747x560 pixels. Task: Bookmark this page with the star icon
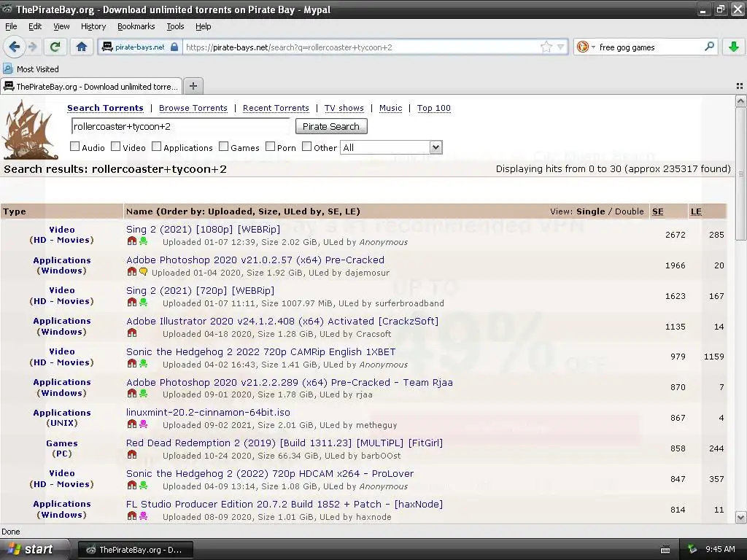coord(546,47)
